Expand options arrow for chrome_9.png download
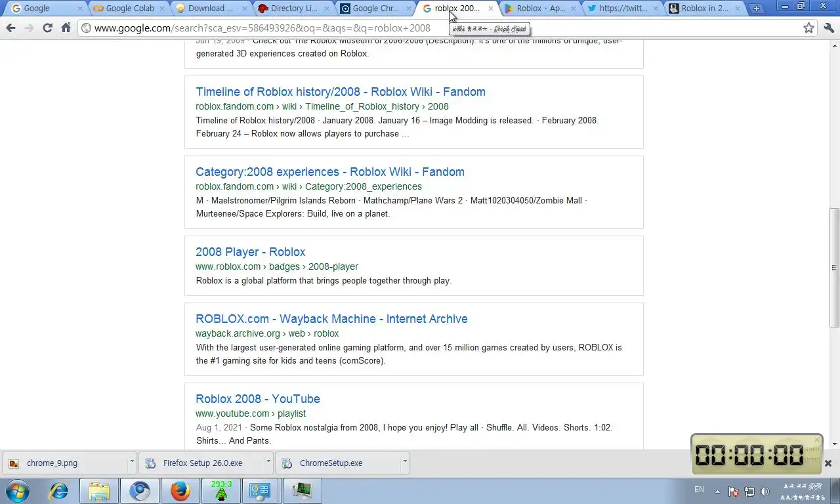Image resolution: width=840 pixels, height=504 pixels. coord(131,463)
